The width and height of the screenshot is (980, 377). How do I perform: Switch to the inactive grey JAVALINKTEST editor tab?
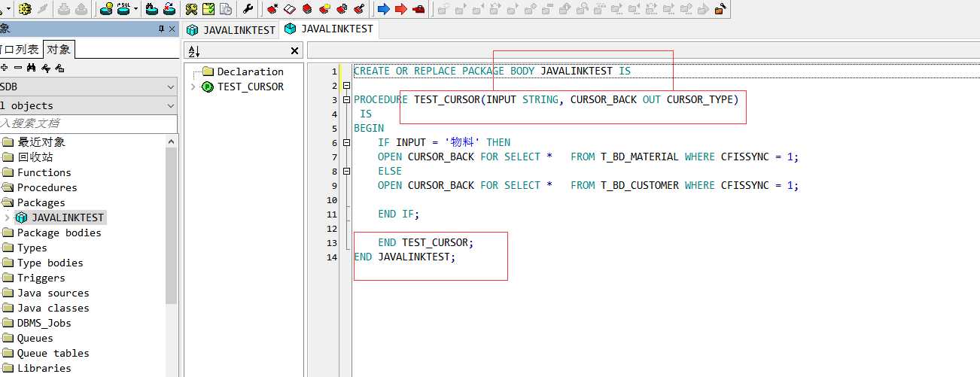point(230,30)
